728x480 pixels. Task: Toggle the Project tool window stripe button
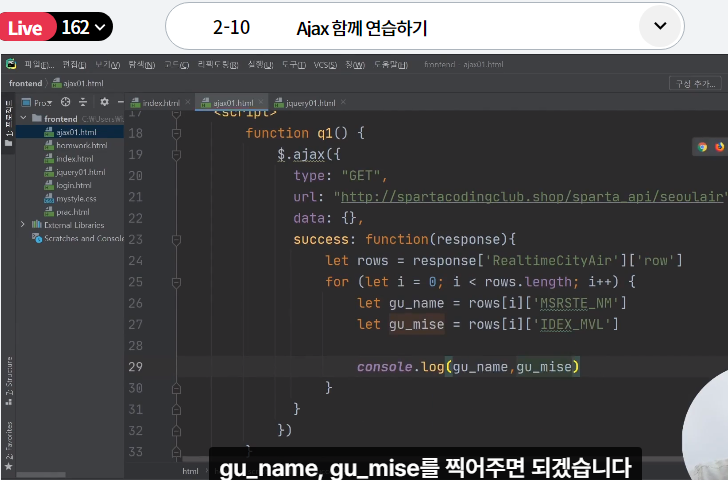[8, 123]
